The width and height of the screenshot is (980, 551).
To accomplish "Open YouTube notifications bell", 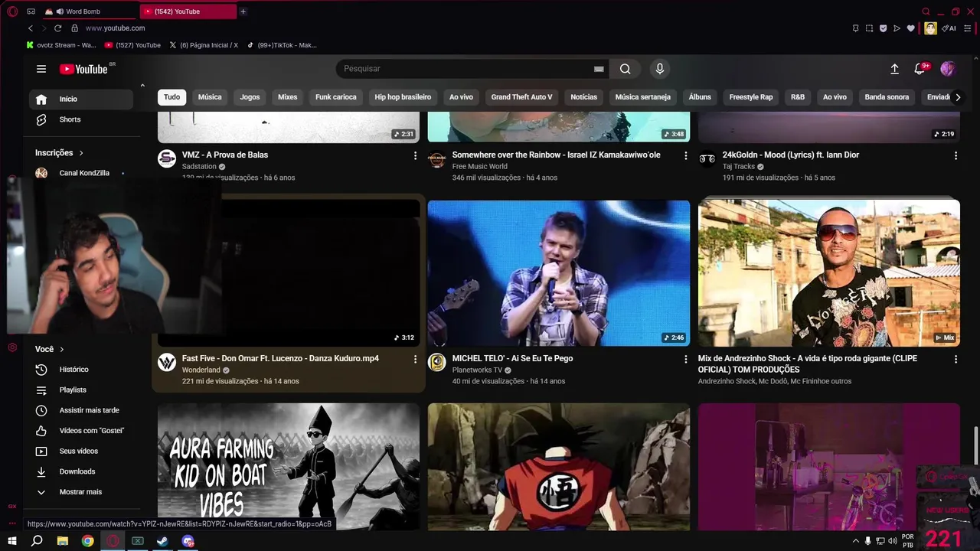I will point(920,69).
